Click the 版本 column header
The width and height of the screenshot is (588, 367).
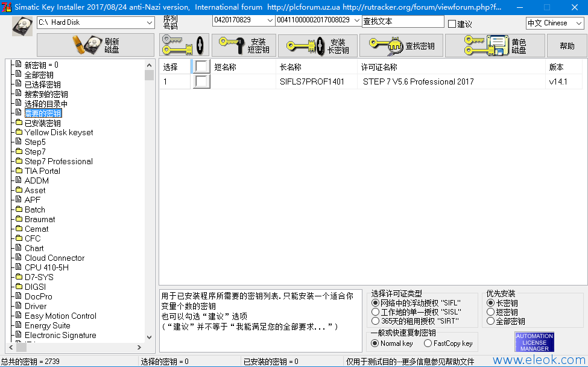coord(564,67)
